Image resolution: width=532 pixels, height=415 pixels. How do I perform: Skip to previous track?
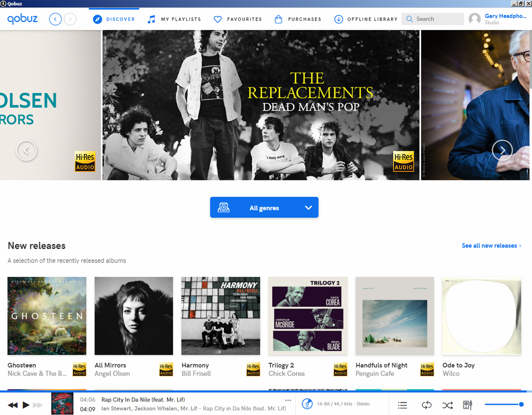click(12, 405)
